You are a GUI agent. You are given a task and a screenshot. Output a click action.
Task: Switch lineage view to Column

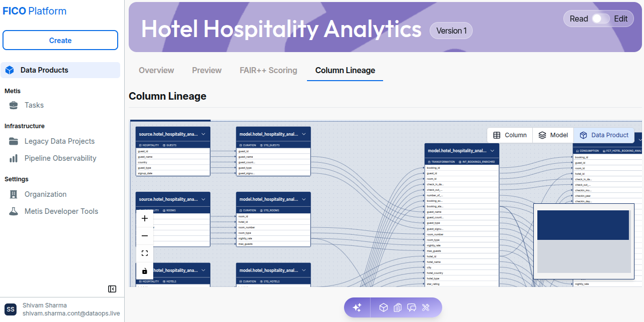[x=510, y=135]
